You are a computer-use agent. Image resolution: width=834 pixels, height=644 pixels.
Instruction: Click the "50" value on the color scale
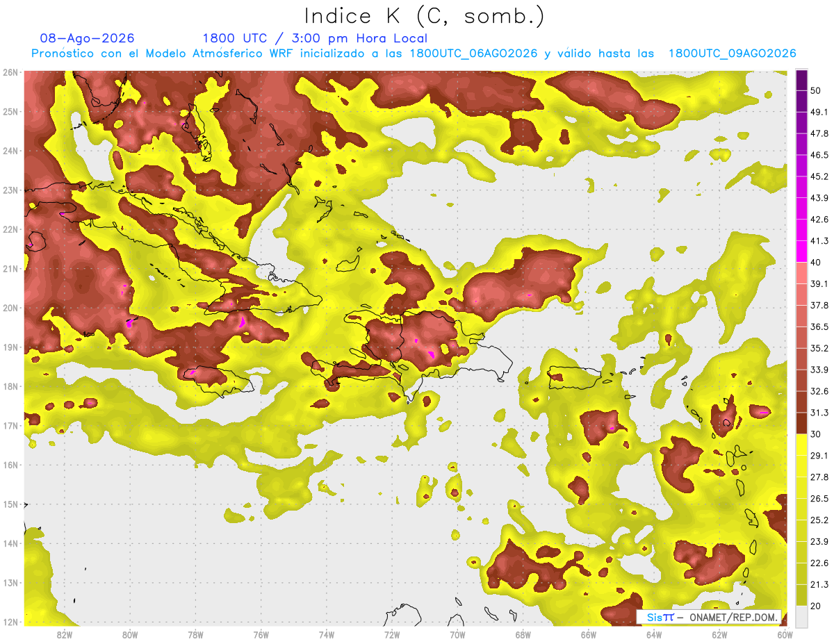pyautogui.click(x=817, y=91)
